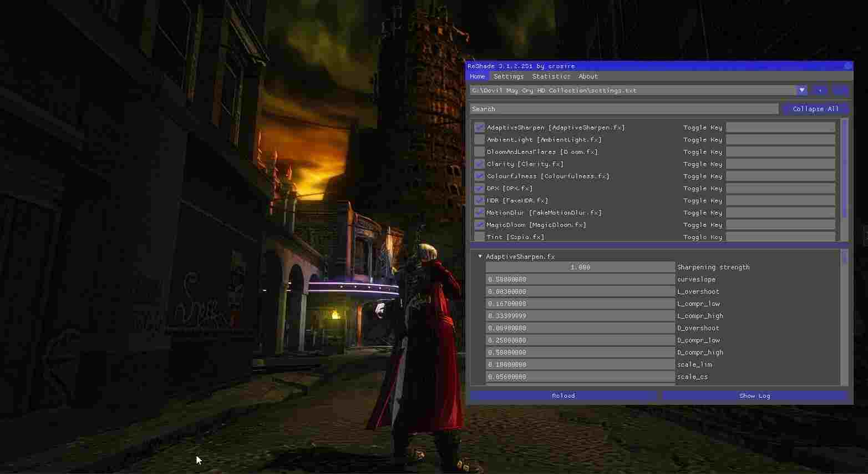Viewport: 868px width, 474px height.
Task: Click the AmbientLight Toggle Key field
Action: click(780, 140)
